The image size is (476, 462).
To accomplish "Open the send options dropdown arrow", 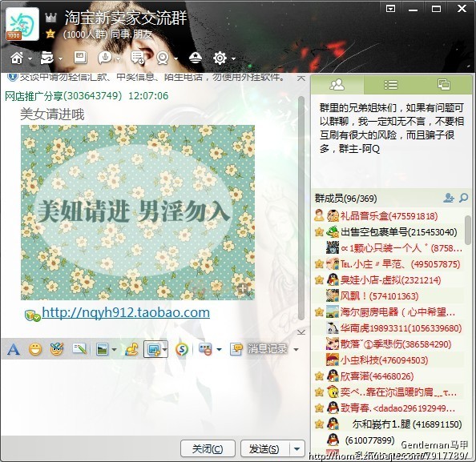I will coord(297,448).
